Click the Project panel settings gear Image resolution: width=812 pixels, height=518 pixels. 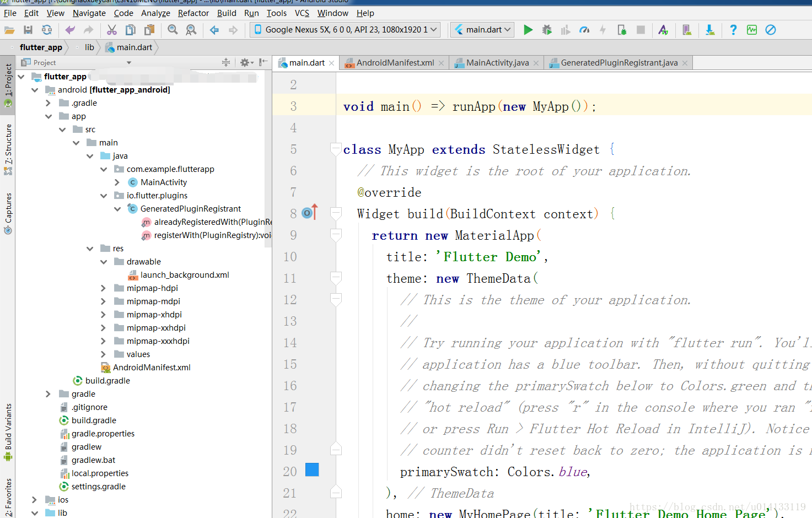point(245,63)
